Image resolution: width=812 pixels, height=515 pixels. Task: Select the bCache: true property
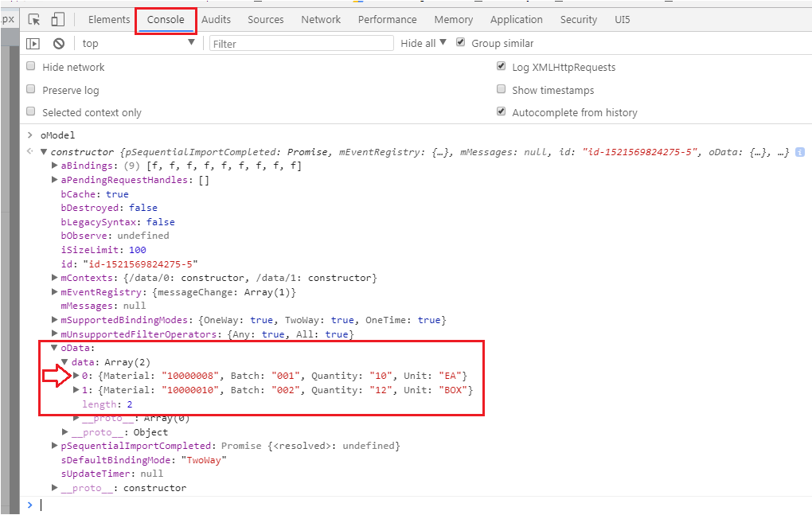coord(95,194)
